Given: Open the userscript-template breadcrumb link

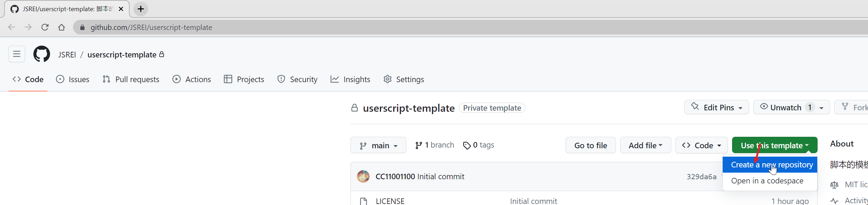Looking at the screenshot, I should click(x=122, y=55).
